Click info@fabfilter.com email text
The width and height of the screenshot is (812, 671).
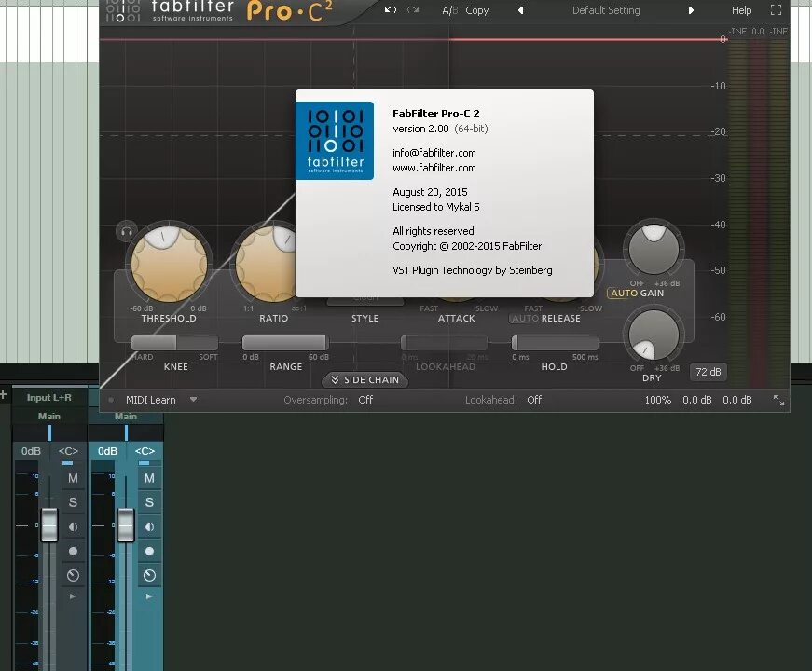click(434, 153)
